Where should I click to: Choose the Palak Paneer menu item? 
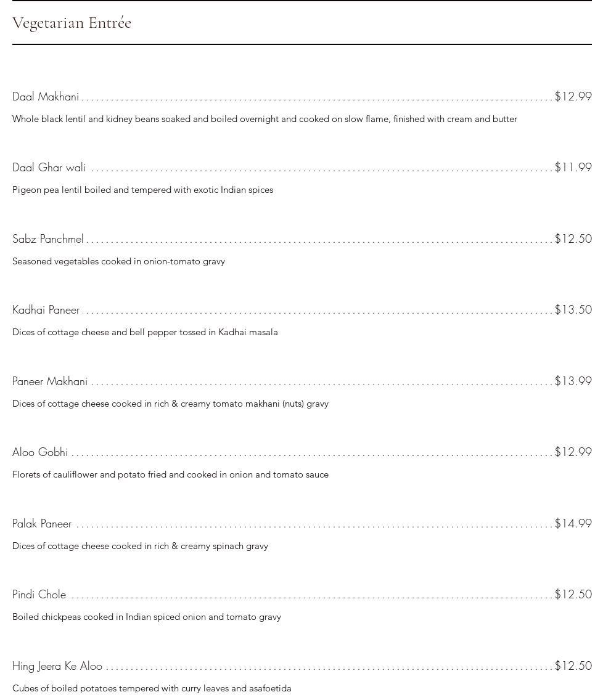(42, 524)
